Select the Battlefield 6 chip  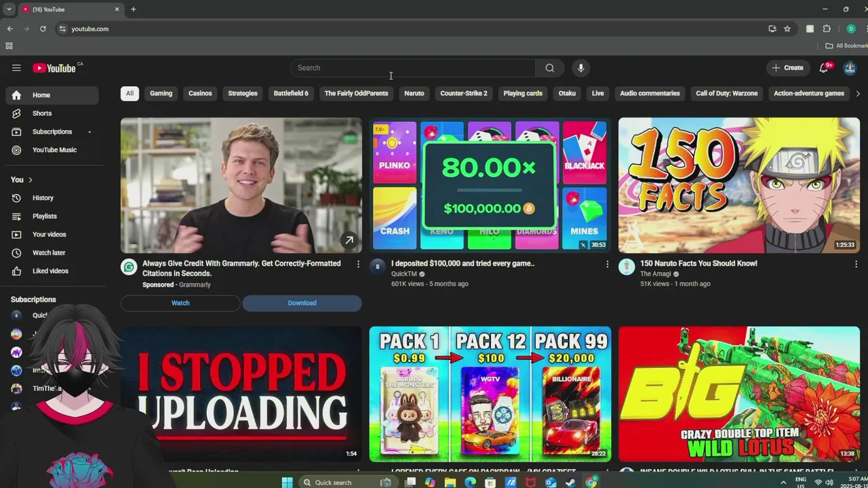291,94
